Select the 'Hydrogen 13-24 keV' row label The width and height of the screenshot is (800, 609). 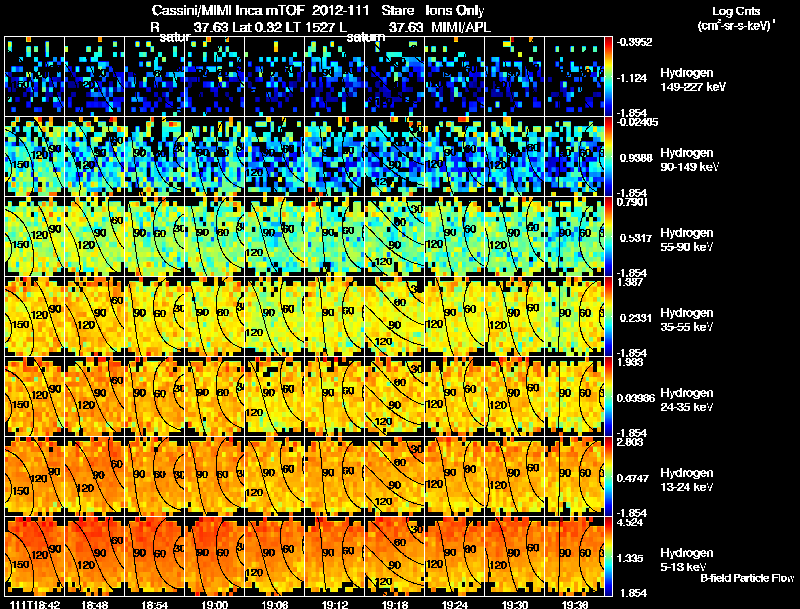pyautogui.click(x=686, y=480)
